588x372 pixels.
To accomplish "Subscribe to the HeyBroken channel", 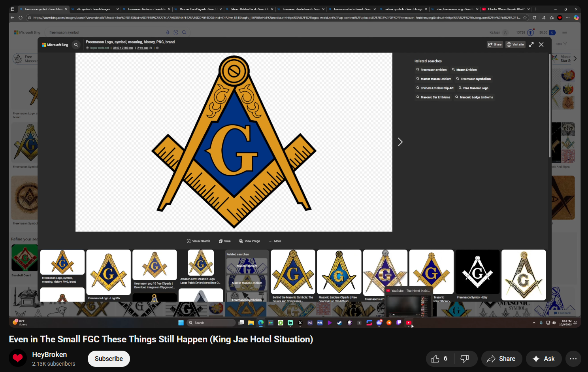I will coord(109,359).
